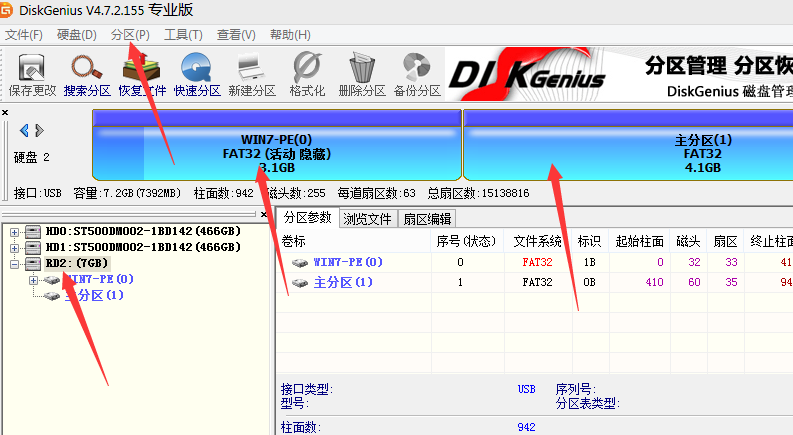Expand the WIN7-PE(0) tree node
Viewport: 793px width, 435px height.
pos(33,280)
